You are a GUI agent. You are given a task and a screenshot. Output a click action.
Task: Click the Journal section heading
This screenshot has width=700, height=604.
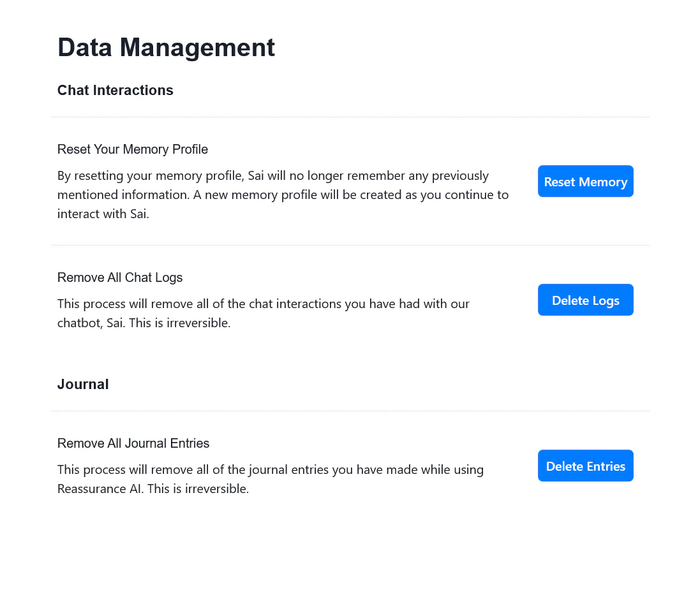[83, 384]
